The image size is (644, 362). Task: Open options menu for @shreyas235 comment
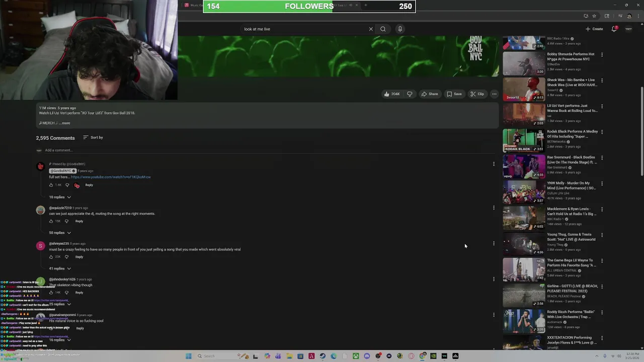point(494,243)
